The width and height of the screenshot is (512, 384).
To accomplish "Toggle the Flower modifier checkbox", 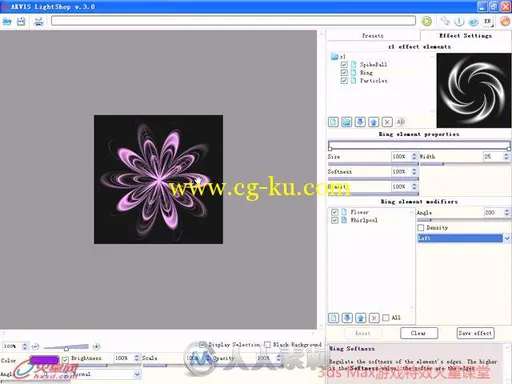I will [x=334, y=212].
